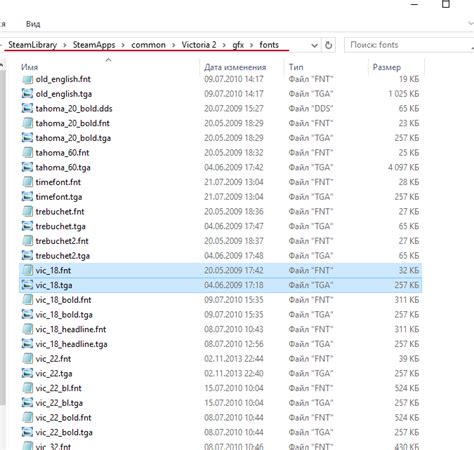Click the trebuchet2.tga image icon

[27, 256]
